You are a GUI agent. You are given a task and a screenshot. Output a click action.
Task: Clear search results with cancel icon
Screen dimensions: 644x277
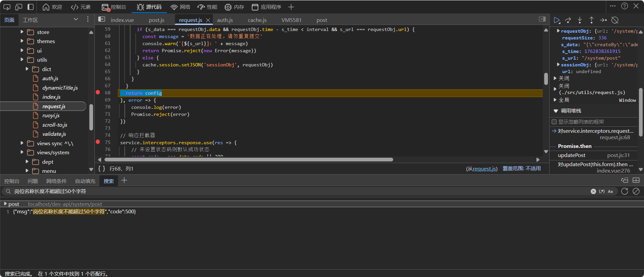coord(636,191)
